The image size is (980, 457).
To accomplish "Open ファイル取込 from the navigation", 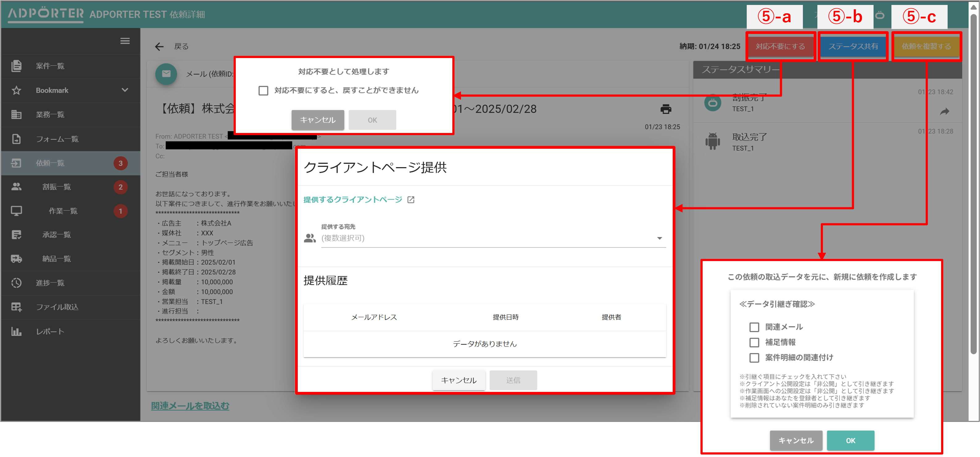I will pos(16,307).
